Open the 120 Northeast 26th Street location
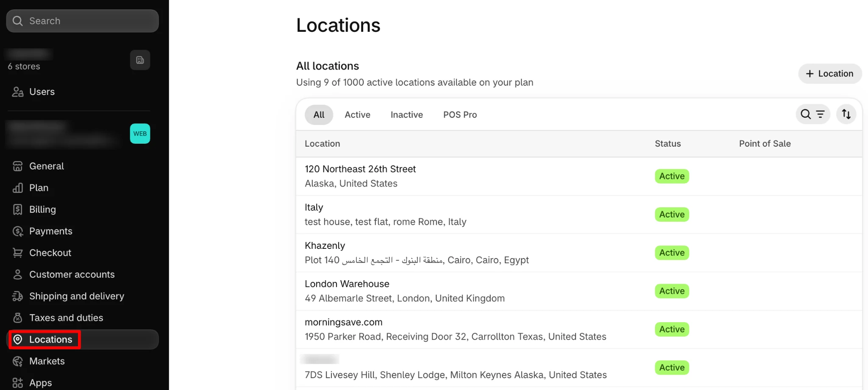This screenshot has width=868, height=390. [x=579, y=176]
